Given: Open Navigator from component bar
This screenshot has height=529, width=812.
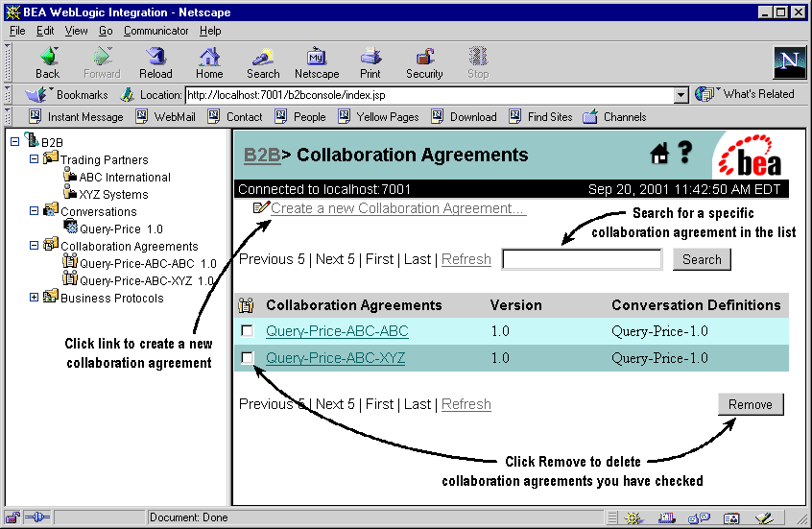Looking at the screenshot, I should pyautogui.click(x=633, y=517).
